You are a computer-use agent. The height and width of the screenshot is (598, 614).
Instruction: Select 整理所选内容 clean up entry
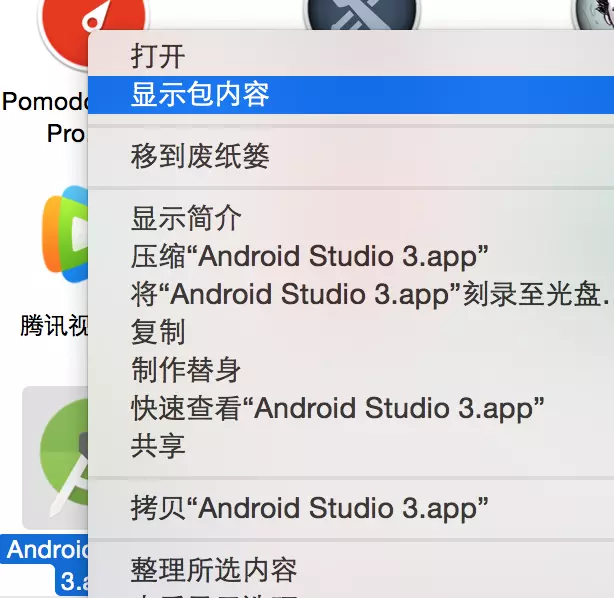351,570
